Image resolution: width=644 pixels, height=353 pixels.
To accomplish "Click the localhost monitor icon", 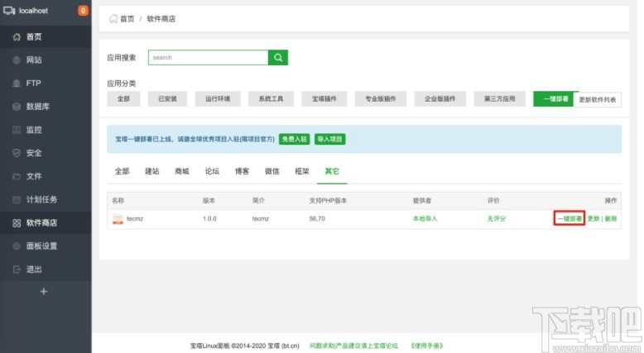I will [x=9, y=11].
